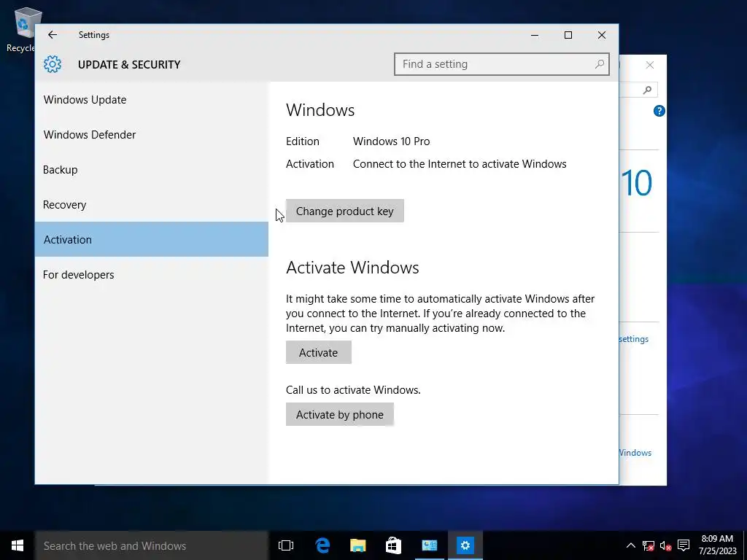Screen dimensions: 747x560
Task: Open For developers section
Action: 152,275
